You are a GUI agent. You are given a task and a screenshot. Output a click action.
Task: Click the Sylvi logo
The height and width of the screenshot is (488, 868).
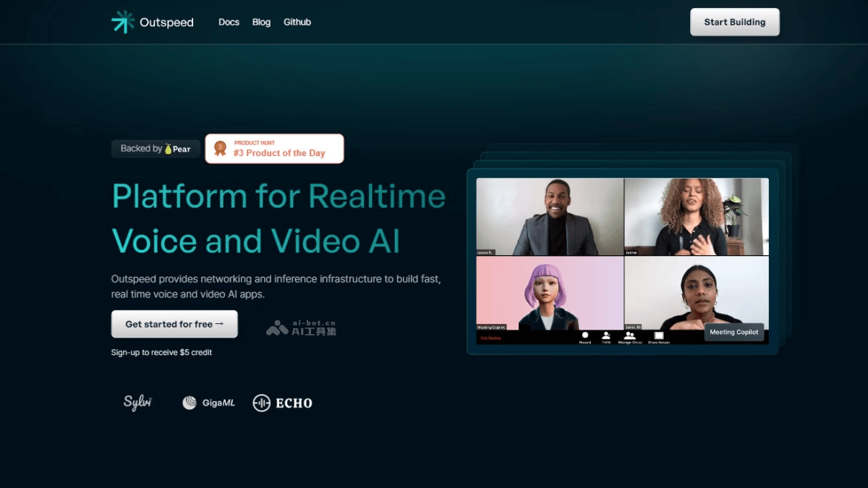pos(137,403)
